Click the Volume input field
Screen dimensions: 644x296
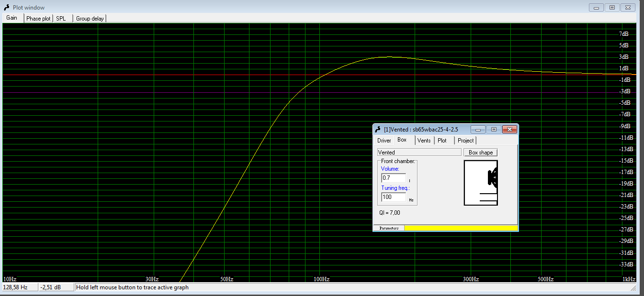[393, 178]
